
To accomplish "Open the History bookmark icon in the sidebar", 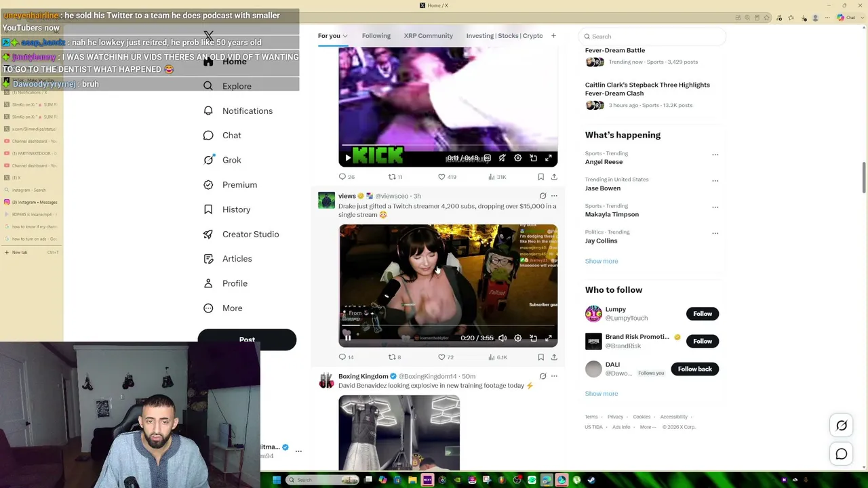I will (x=208, y=209).
